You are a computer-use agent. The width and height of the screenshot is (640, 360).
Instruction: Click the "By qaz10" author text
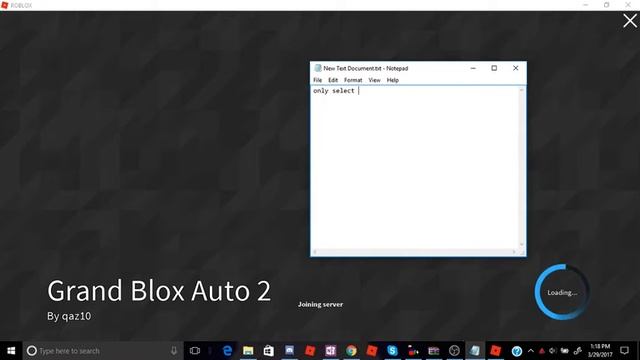click(x=69, y=316)
